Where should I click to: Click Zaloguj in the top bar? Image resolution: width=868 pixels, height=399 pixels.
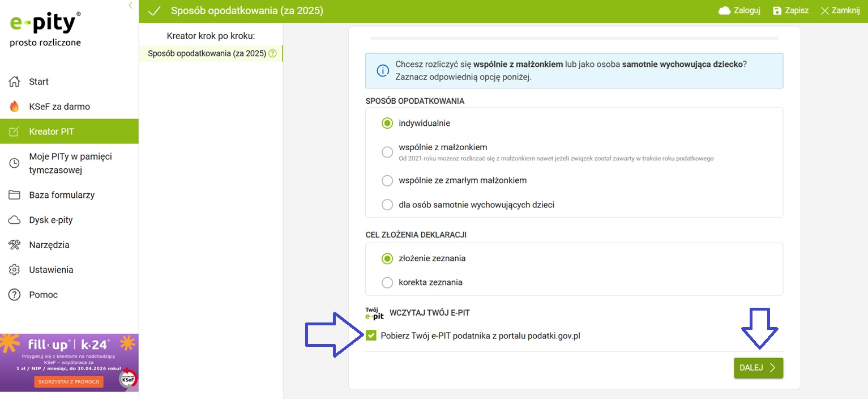(739, 11)
